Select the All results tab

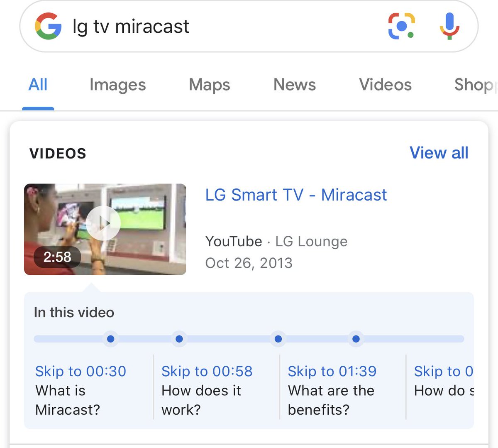point(38,85)
